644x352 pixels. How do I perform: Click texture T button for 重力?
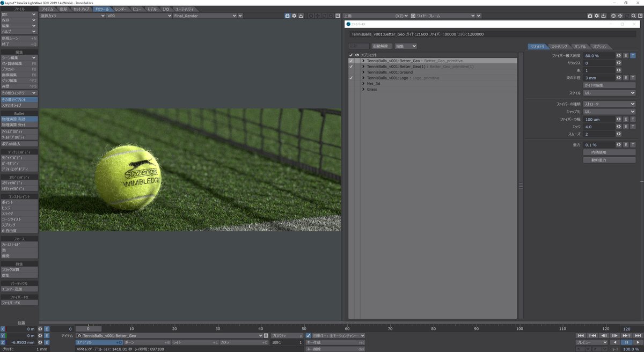point(633,145)
